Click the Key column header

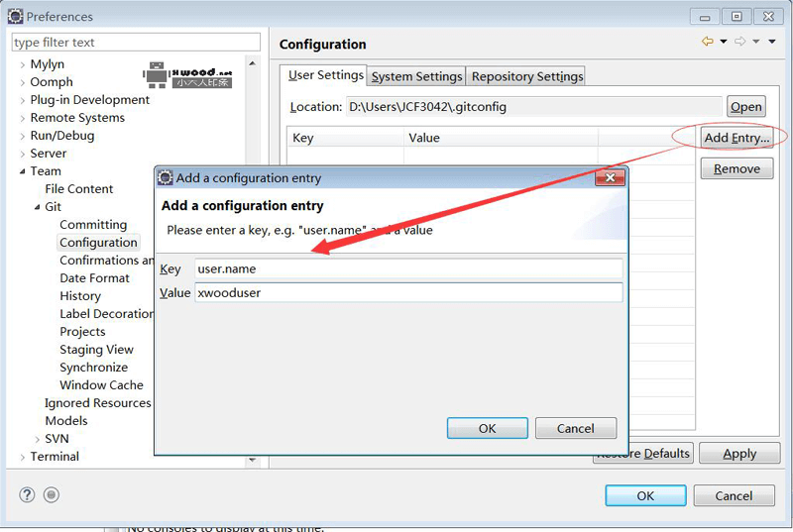click(346, 138)
